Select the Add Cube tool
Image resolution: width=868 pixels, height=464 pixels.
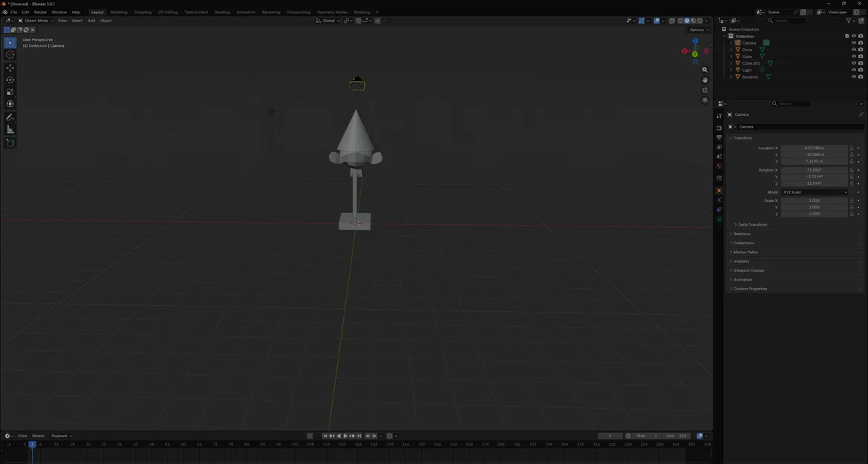coord(10,143)
